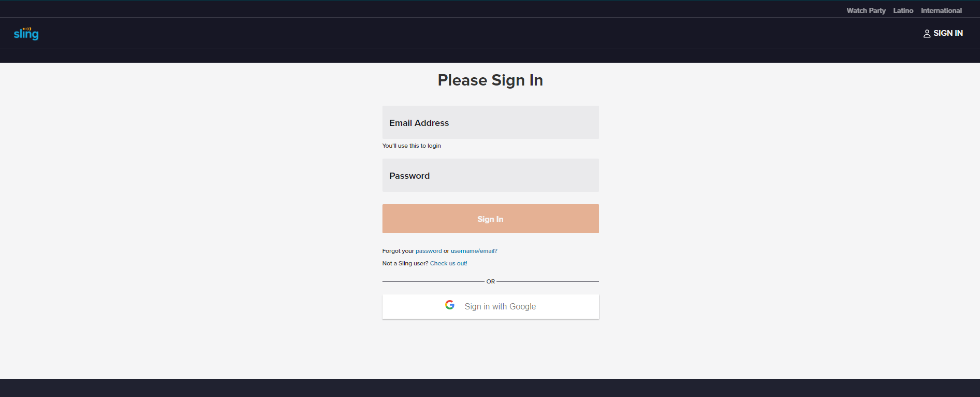Click the Not a Sling user text
This screenshot has height=397, width=980.
click(x=404, y=263)
